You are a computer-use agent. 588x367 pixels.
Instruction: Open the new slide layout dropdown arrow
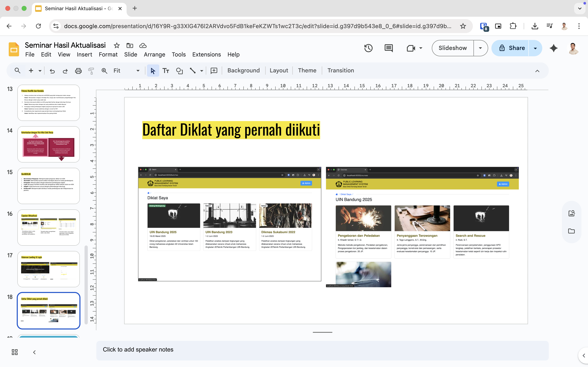[x=40, y=71]
